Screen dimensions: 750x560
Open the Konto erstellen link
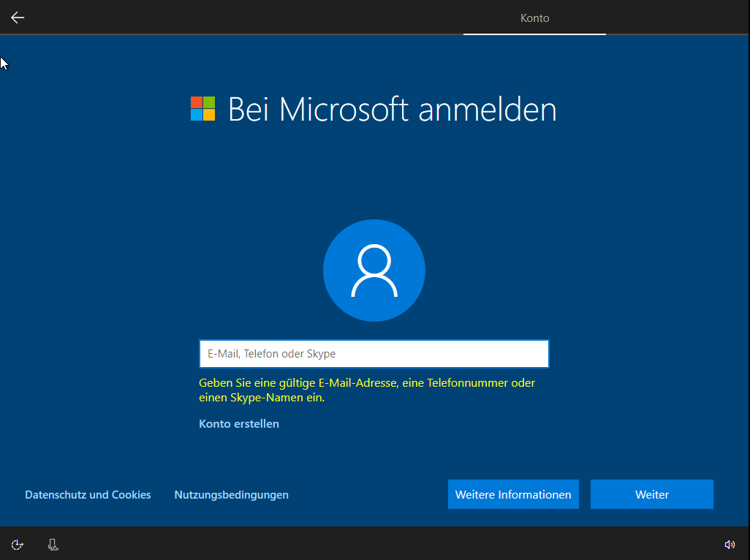click(239, 424)
